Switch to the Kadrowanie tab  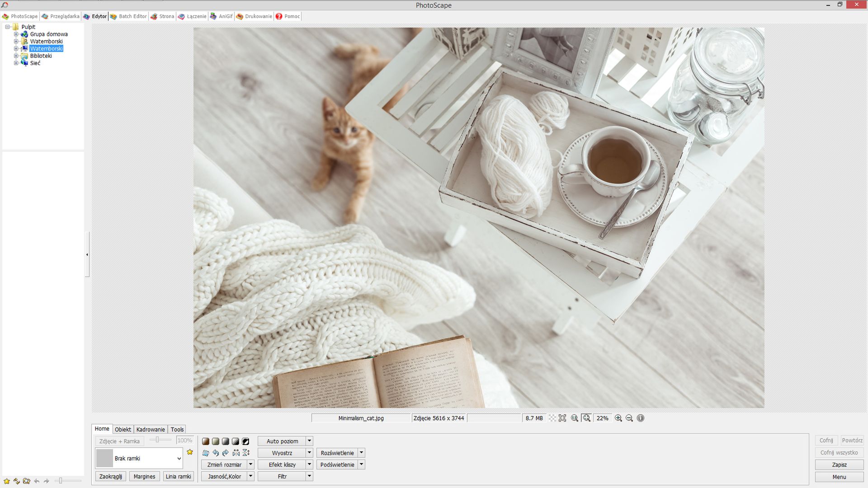(151, 430)
